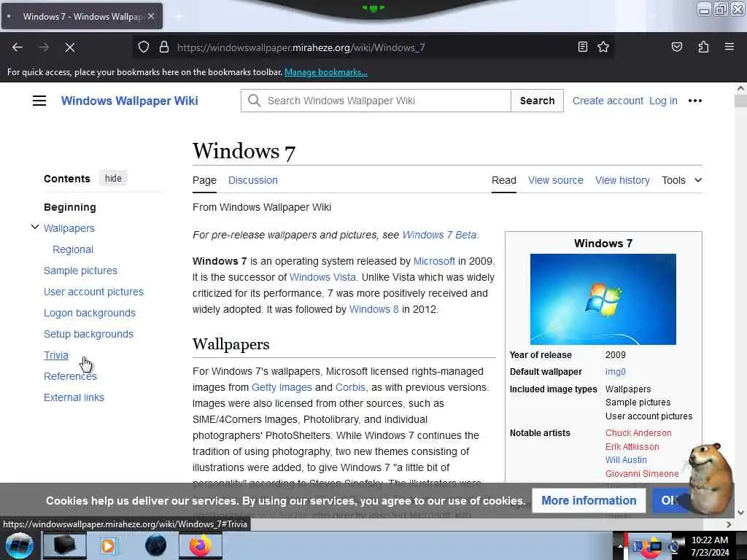747x560 pixels.
Task: Collapse the Wallpapers contents section chevron
Action: [x=35, y=227]
